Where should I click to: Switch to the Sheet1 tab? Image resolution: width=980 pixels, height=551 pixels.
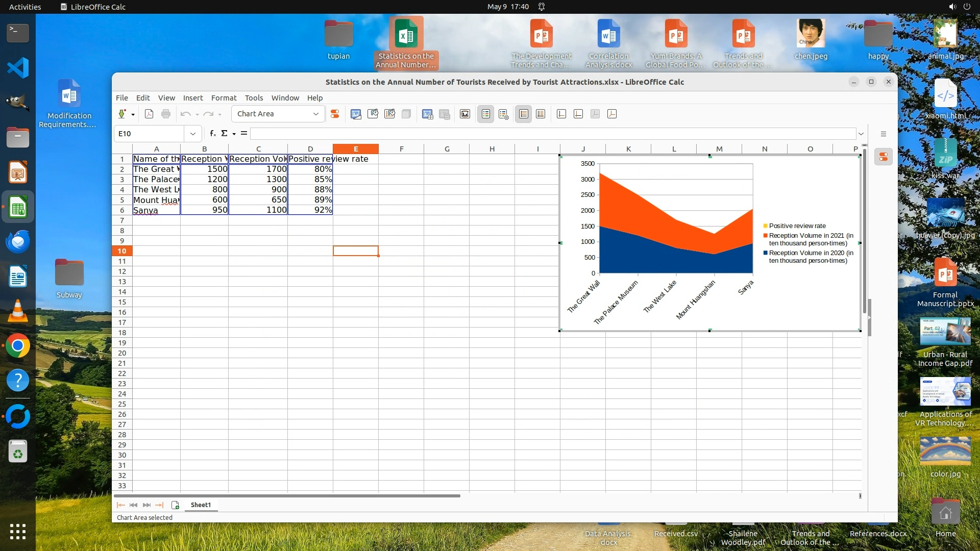201,505
